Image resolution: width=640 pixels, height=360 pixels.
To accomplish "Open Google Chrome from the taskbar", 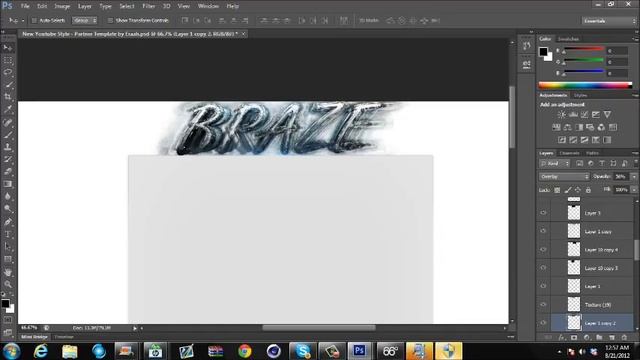I will tap(245, 351).
